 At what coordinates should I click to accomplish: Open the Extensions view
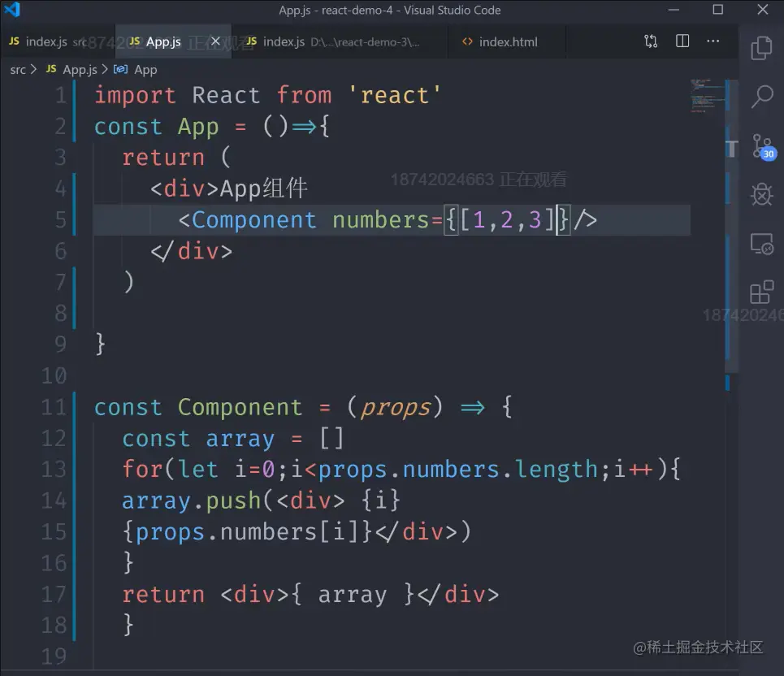tap(762, 292)
